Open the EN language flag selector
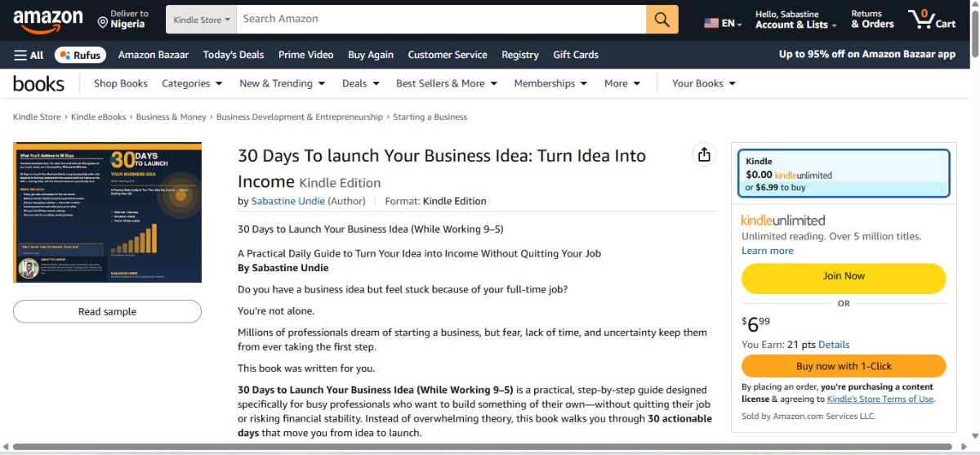 click(x=723, y=24)
